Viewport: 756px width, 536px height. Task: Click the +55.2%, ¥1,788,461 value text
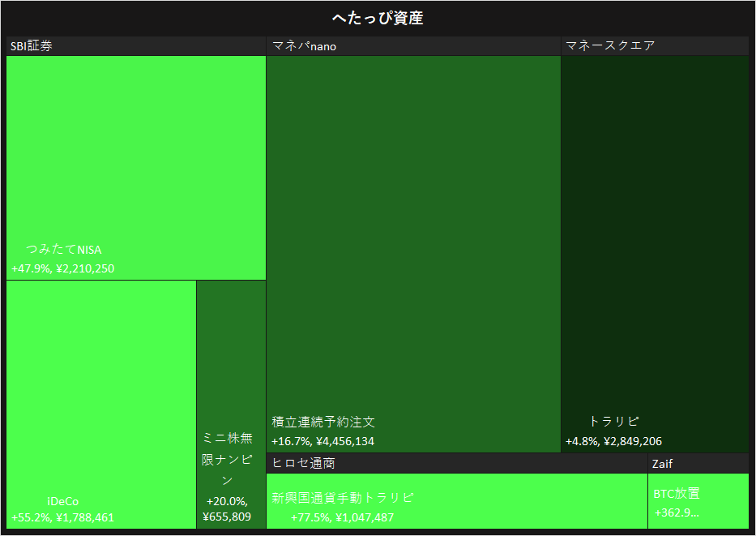(x=63, y=517)
